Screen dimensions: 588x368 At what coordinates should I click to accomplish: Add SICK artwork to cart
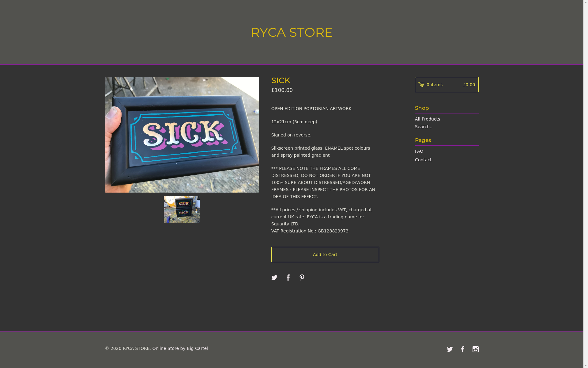coord(325,255)
